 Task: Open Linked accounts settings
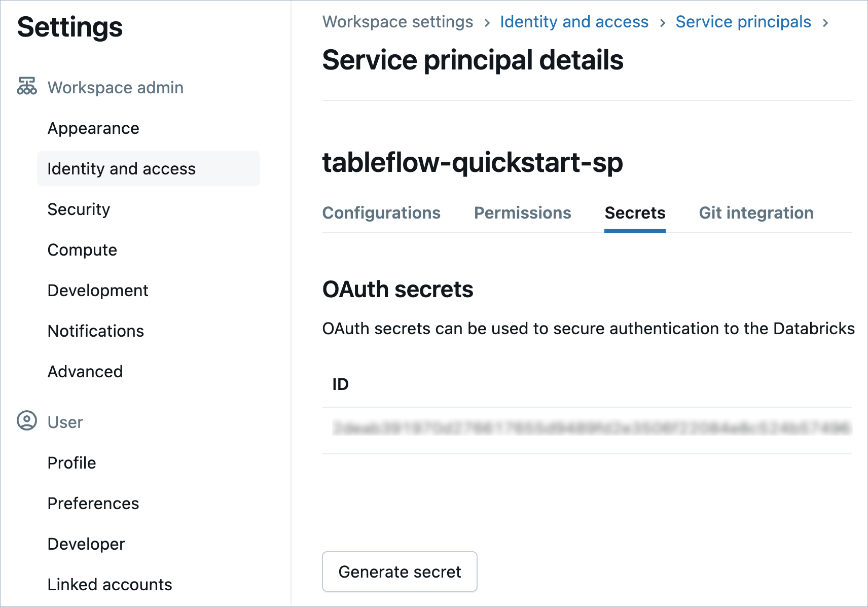pyautogui.click(x=110, y=585)
